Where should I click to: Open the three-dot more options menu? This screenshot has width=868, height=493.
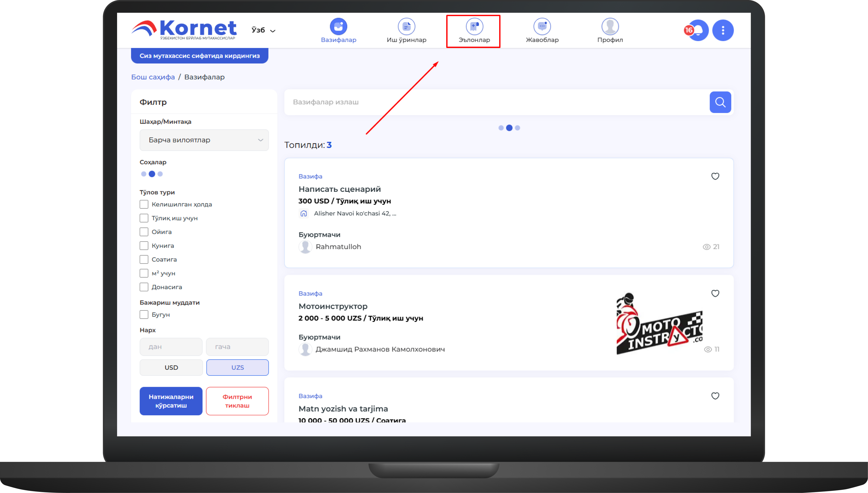(723, 30)
